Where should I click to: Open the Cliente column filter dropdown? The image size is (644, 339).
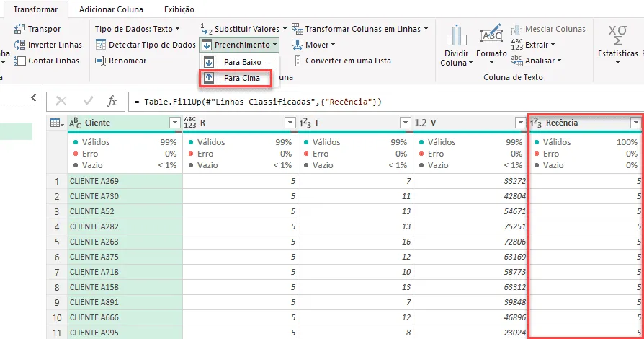175,123
